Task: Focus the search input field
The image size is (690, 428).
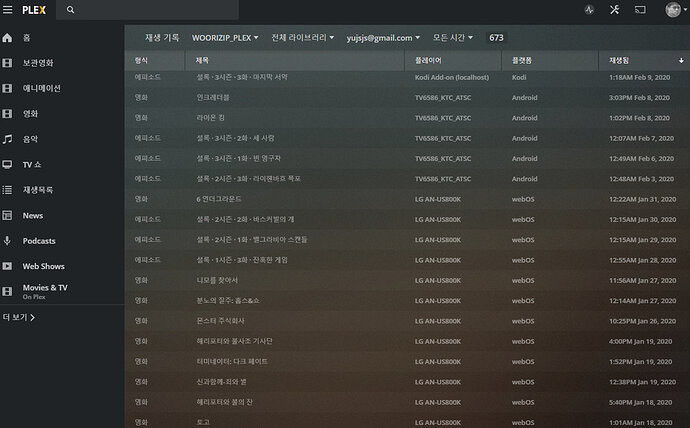Action: pyautogui.click(x=147, y=10)
